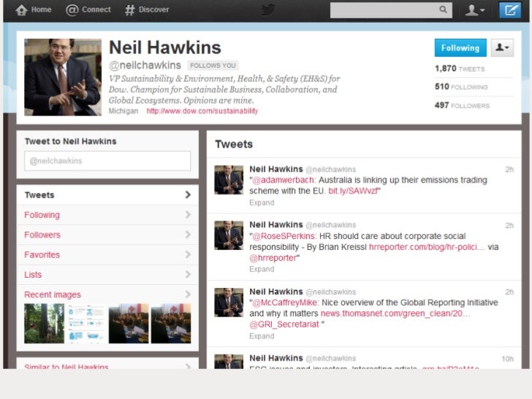
Task: Expand the Australia emissions tweet
Action: click(262, 202)
